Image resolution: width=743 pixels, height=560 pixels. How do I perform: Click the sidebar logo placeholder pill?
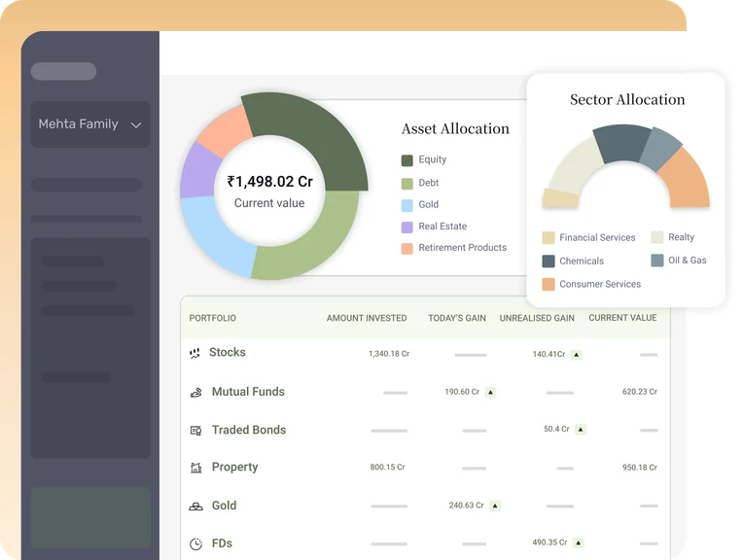[63, 72]
